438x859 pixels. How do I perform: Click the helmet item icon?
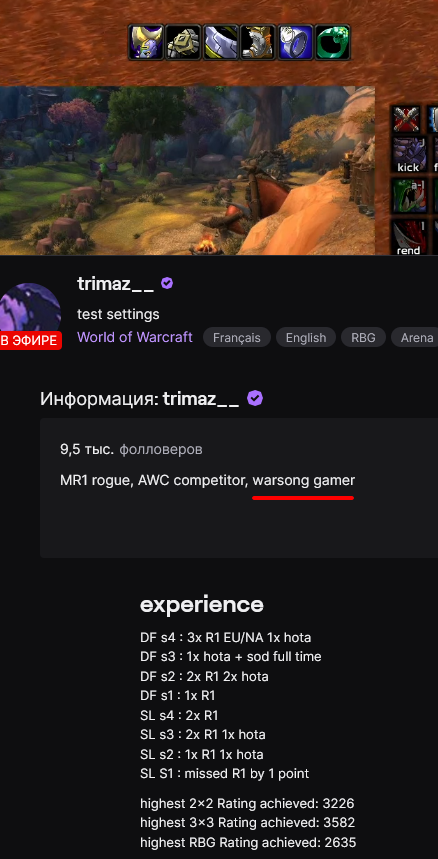(x=146, y=42)
